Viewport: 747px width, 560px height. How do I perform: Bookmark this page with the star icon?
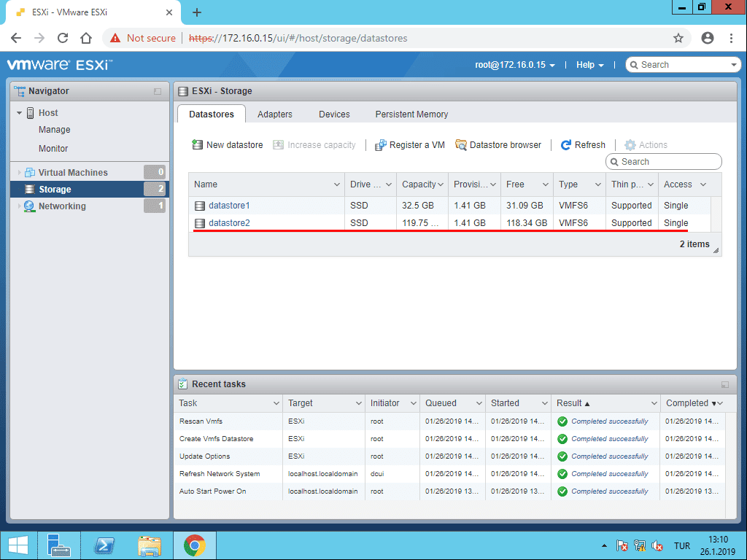[x=678, y=38]
